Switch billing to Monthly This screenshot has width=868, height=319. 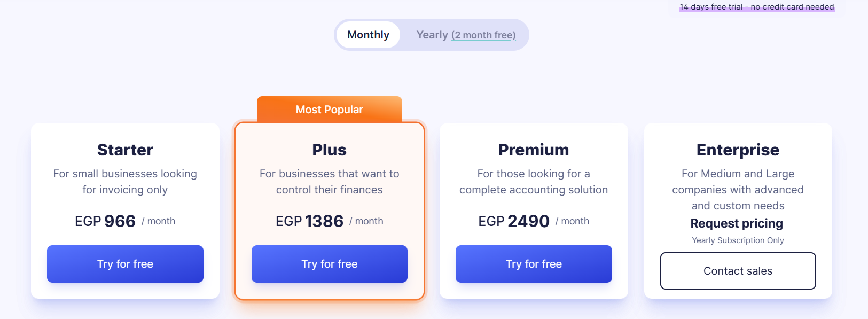[368, 35]
